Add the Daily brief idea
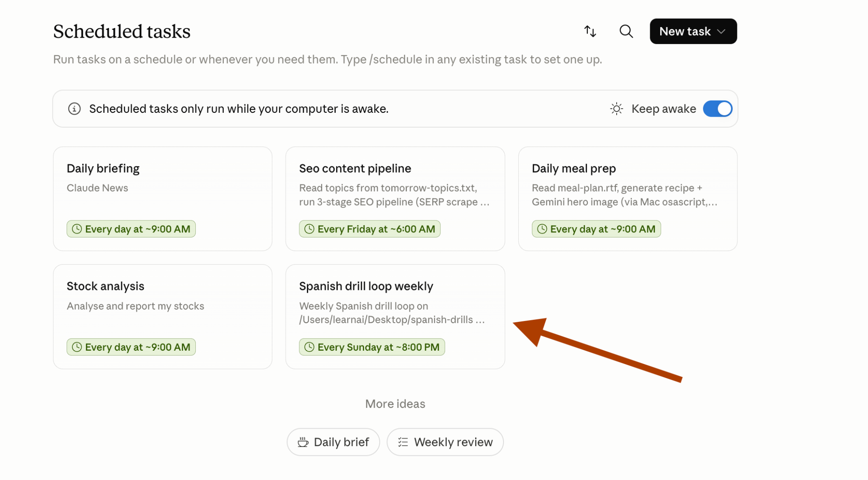The image size is (868, 480). [333, 442]
